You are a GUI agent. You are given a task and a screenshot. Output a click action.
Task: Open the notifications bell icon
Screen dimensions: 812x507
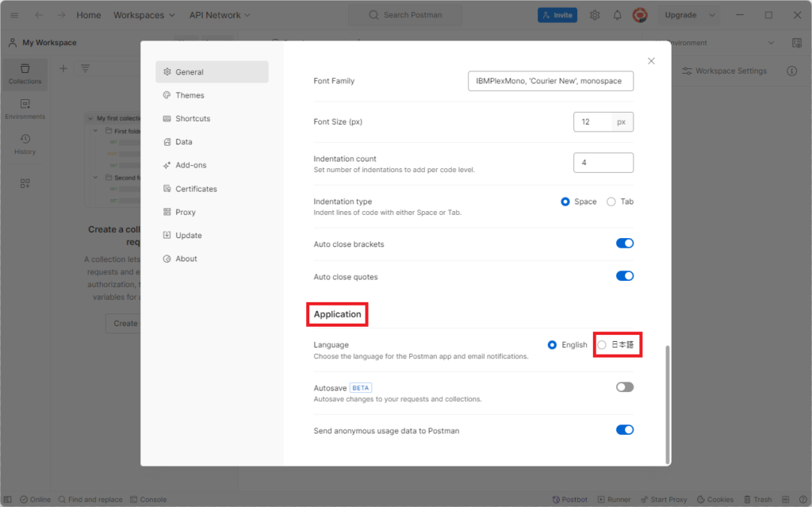pyautogui.click(x=617, y=15)
